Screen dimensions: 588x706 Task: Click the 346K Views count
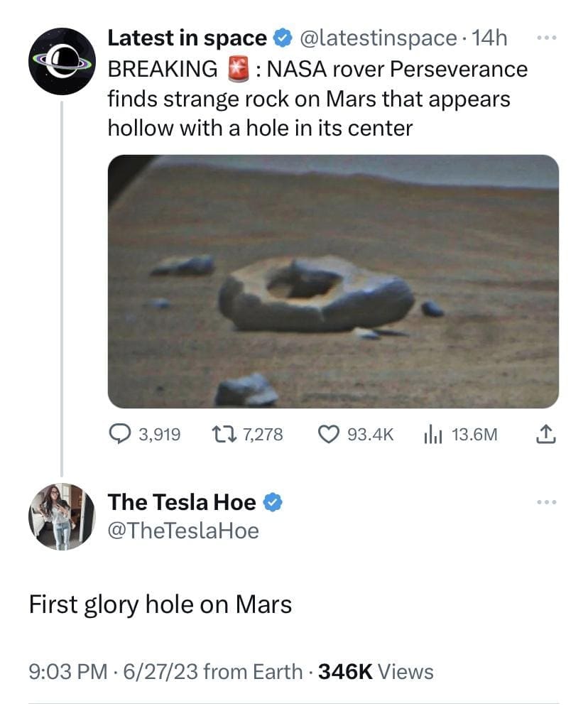376,671
